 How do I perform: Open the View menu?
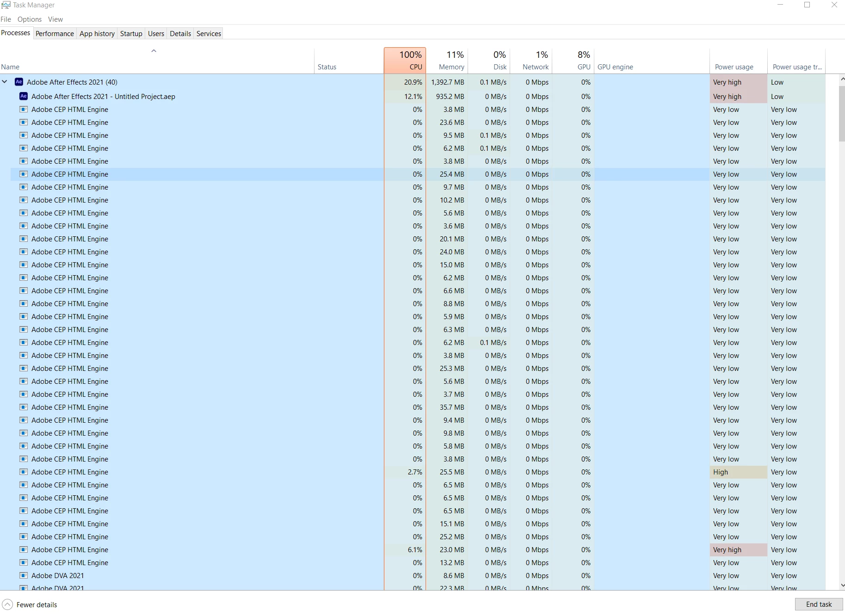[x=56, y=19]
